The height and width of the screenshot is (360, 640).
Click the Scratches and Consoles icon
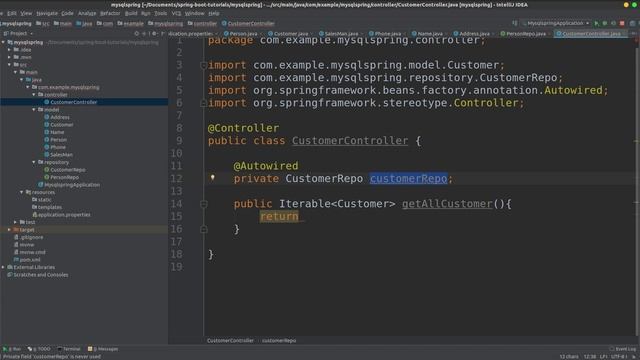click(x=10, y=275)
